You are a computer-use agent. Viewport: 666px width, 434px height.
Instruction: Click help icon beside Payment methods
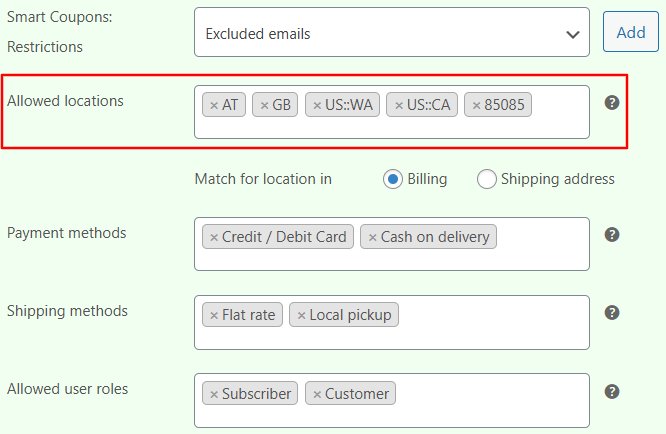coord(612,234)
